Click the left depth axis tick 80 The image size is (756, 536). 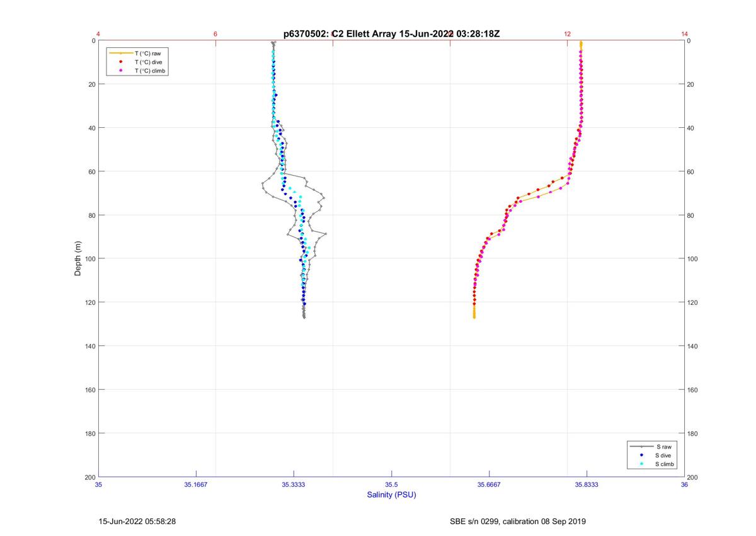(92, 215)
